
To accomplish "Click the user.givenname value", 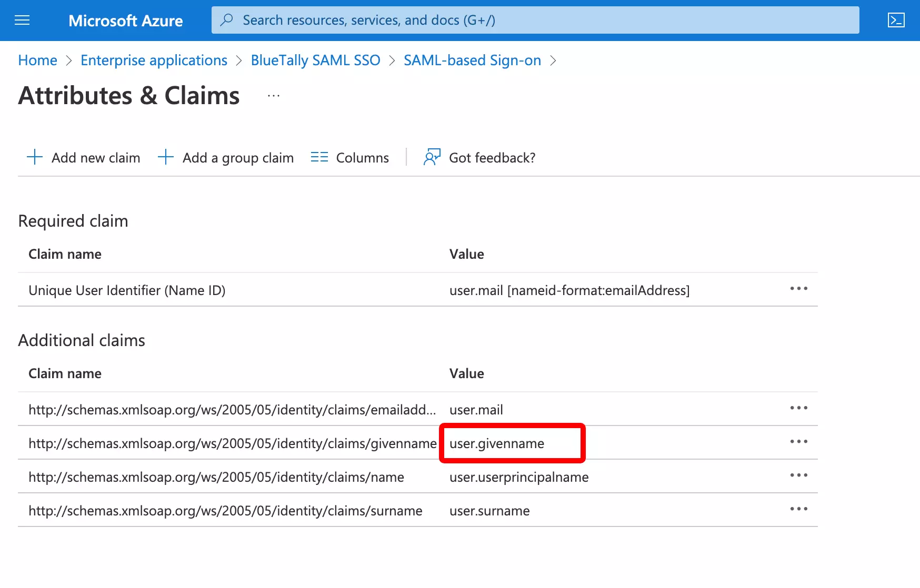I will [x=497, y=443].
